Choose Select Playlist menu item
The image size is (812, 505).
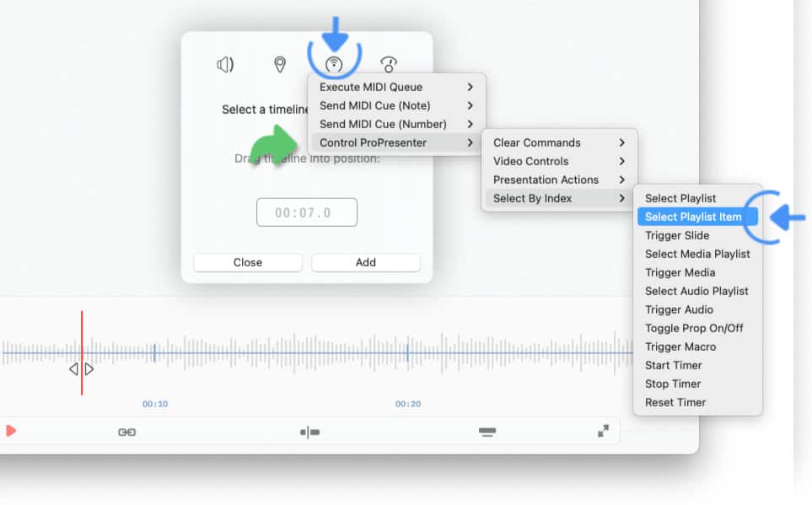pos(697,198)
